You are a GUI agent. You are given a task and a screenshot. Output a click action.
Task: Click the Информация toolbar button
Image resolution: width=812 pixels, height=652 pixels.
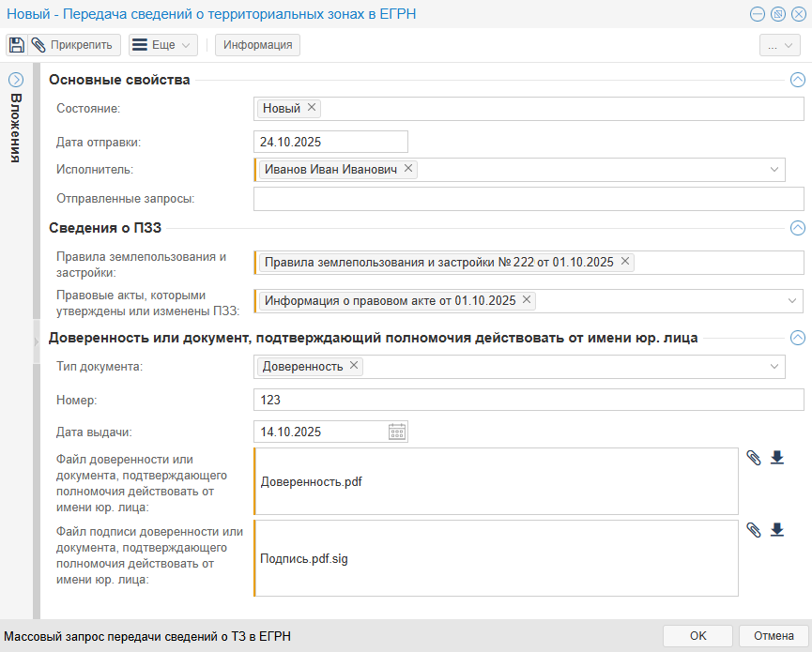(x=257, y=45)
